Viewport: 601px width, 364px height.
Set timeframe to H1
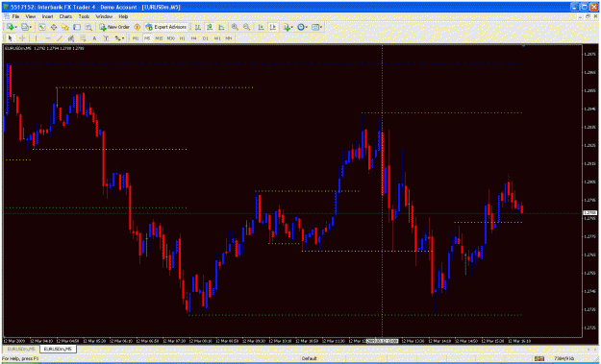pos(182,38)
